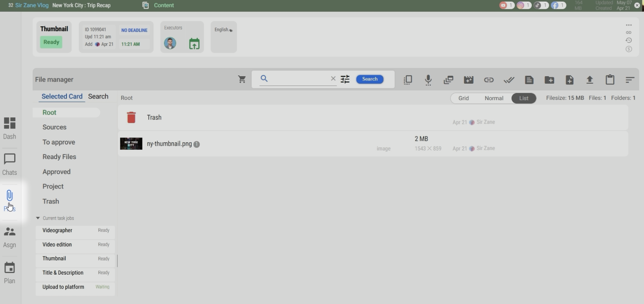Open the English language dropdown
This screenshot has height=304, width=644.
click(223, 30)
